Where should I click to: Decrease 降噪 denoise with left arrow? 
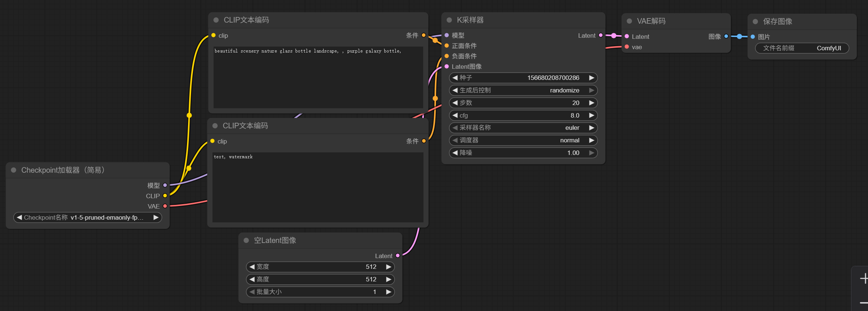[455, 153]
